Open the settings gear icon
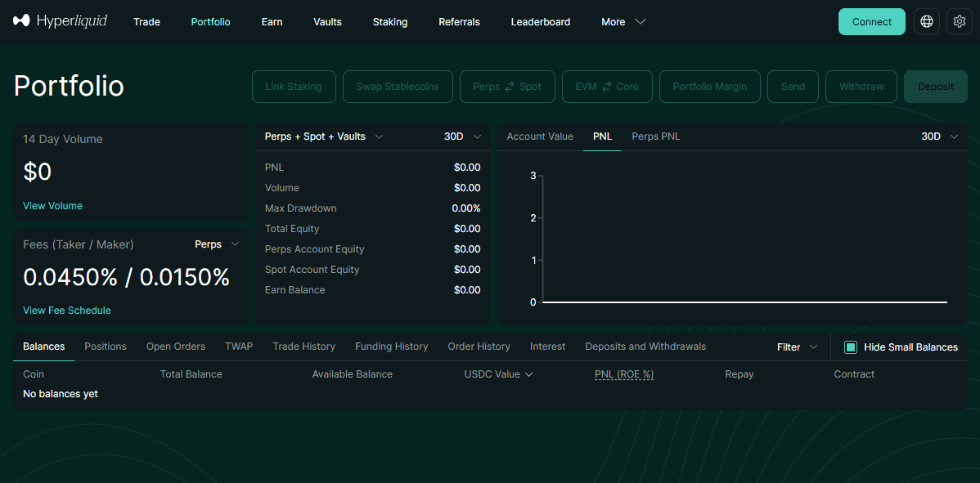The height and width of the screenshot is (483, 980). (x=960, y=22)
